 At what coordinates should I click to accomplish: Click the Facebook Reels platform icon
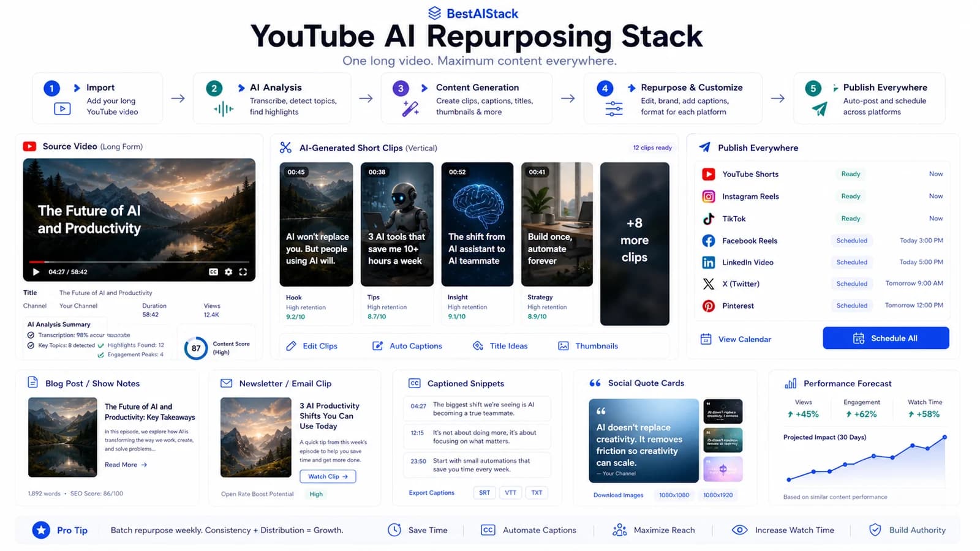pyautogui.click(x=709, y=241)
